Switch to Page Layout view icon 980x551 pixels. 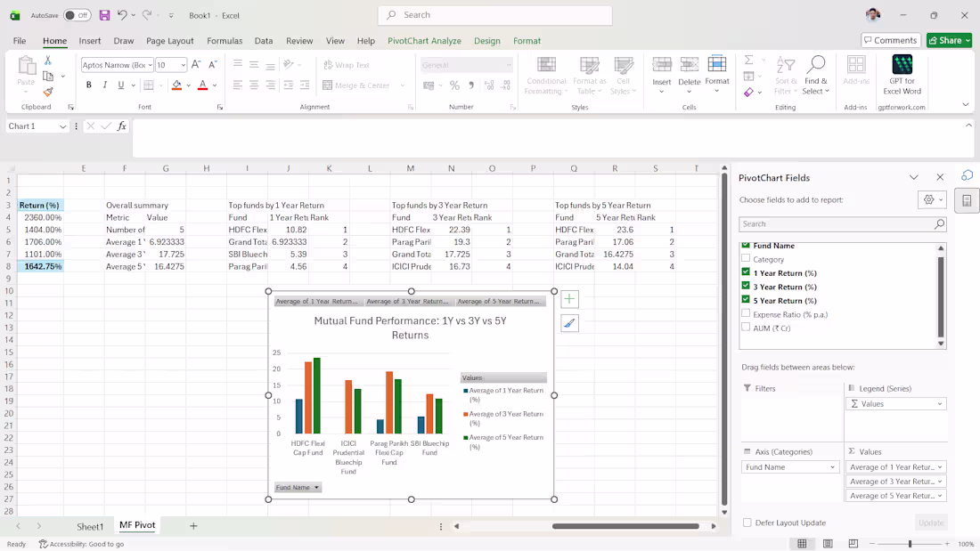[828, 544]
